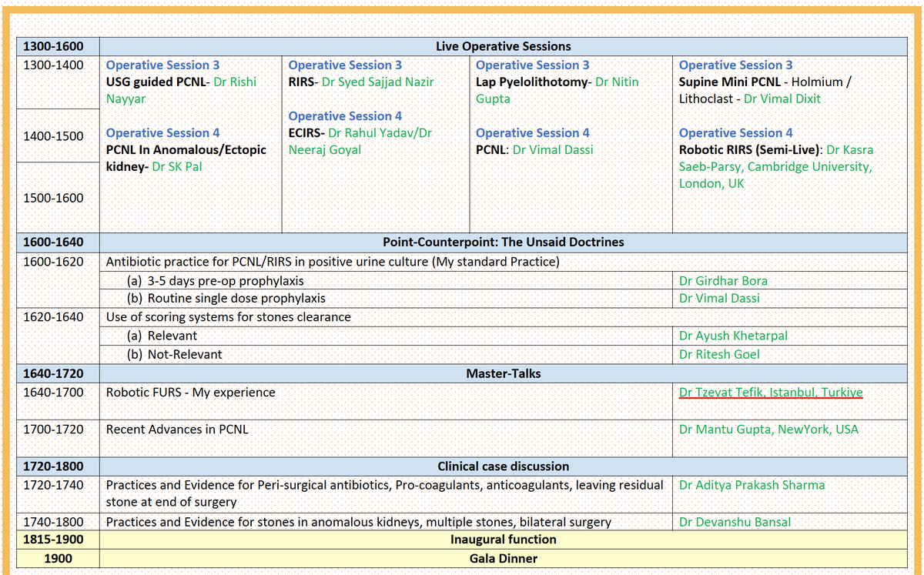Click 'Dr SK Pal' speaker name
924x575 pixels.
coord(177,166)
